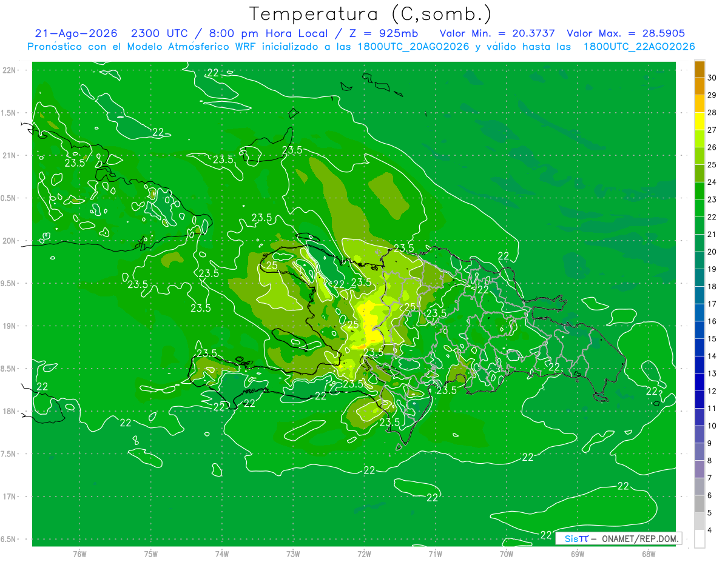The height and width of the screenshot is (562, 728).
Task: Click the '76W' longitude axis label
Action: 79,554
